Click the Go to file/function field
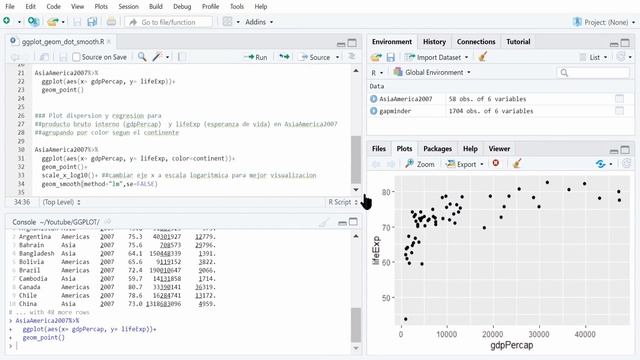 pos(169,22)
